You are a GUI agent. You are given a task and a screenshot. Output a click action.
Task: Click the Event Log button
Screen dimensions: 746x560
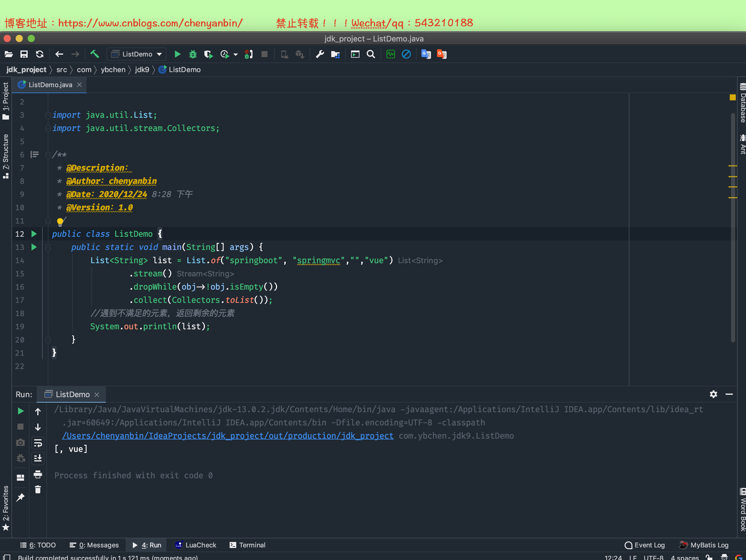[644, 545]
